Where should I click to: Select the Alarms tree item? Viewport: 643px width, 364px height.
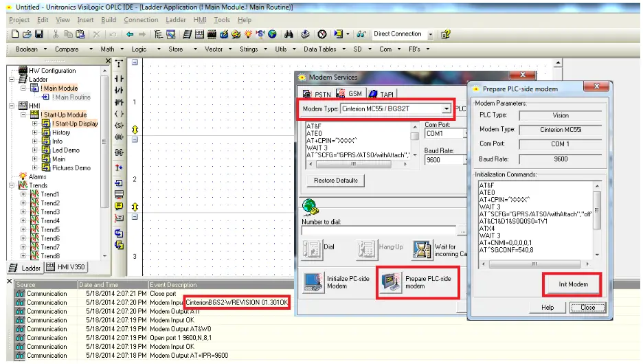(37, 177)
